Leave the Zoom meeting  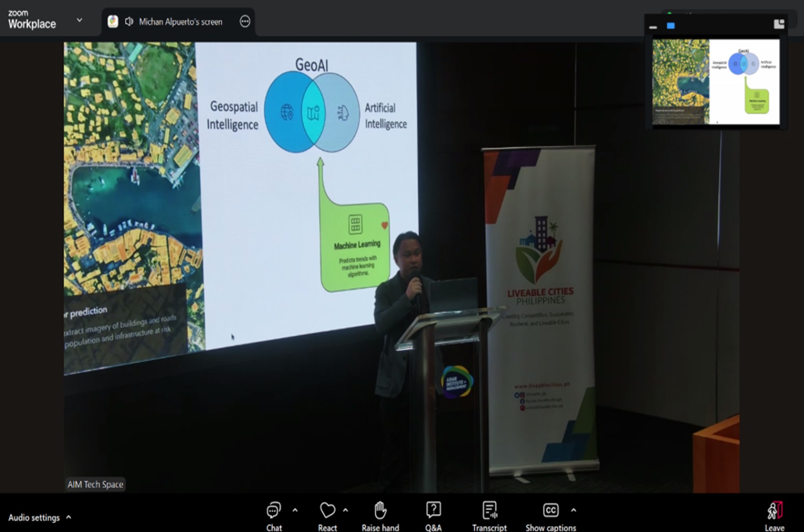(x=775, y=515)
